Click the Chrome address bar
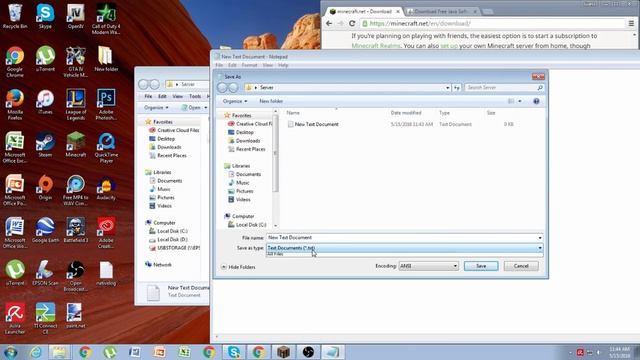The image size is (640, 360). [x=492, y=24]
